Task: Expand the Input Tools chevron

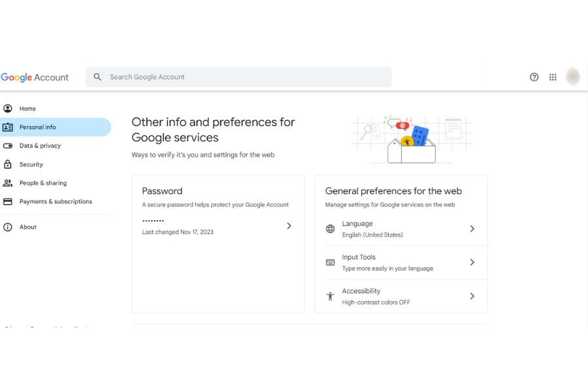Action: coord(472,263)
